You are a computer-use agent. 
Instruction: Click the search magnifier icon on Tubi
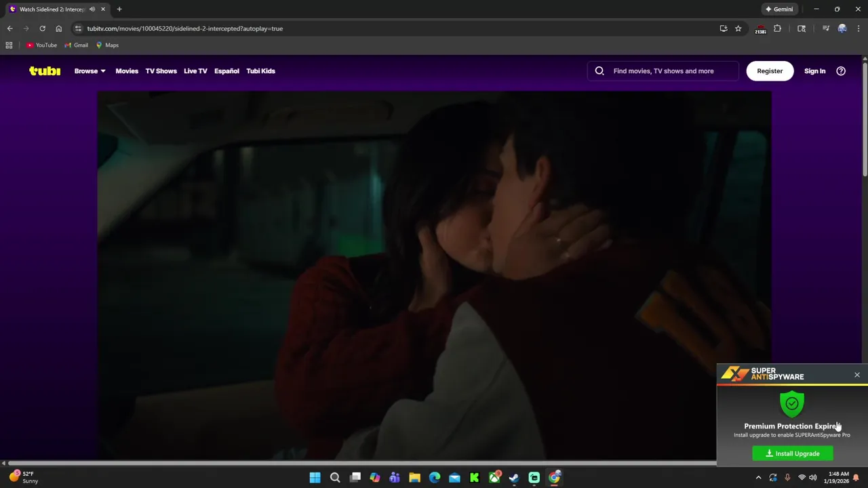tap(599, 70)
